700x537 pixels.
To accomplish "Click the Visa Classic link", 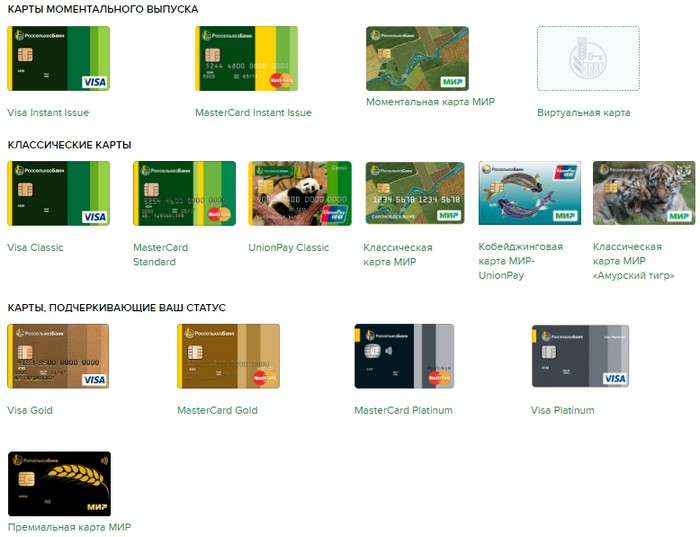I will pyautogui.click(x=35, y=247).
